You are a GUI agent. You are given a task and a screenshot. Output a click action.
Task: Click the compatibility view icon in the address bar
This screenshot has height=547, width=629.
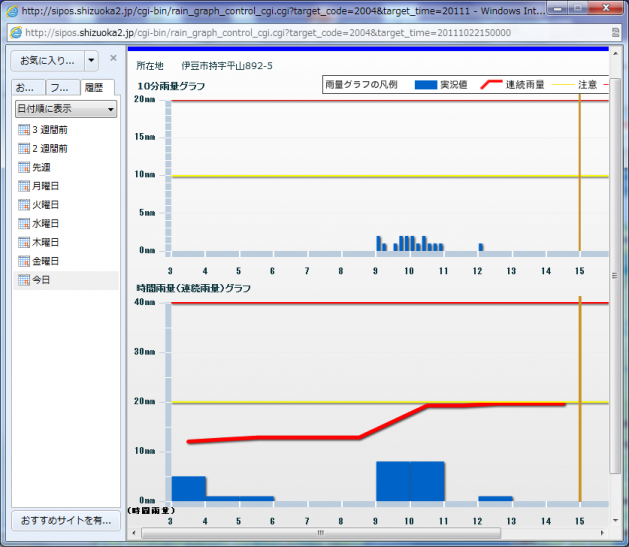coord(615,32)
